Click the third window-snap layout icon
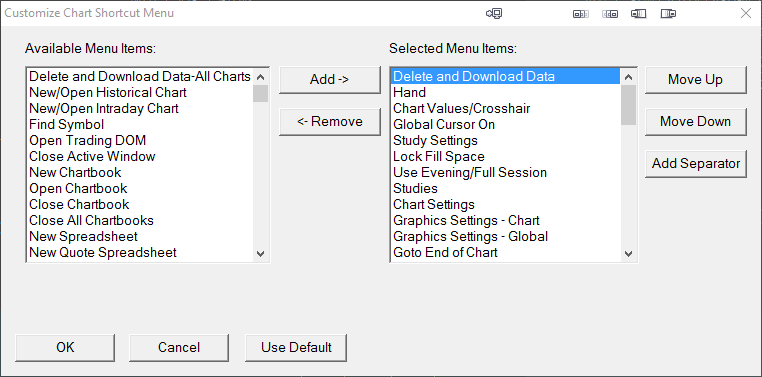This screenshot has height=377, width=762. coord(639,14)
